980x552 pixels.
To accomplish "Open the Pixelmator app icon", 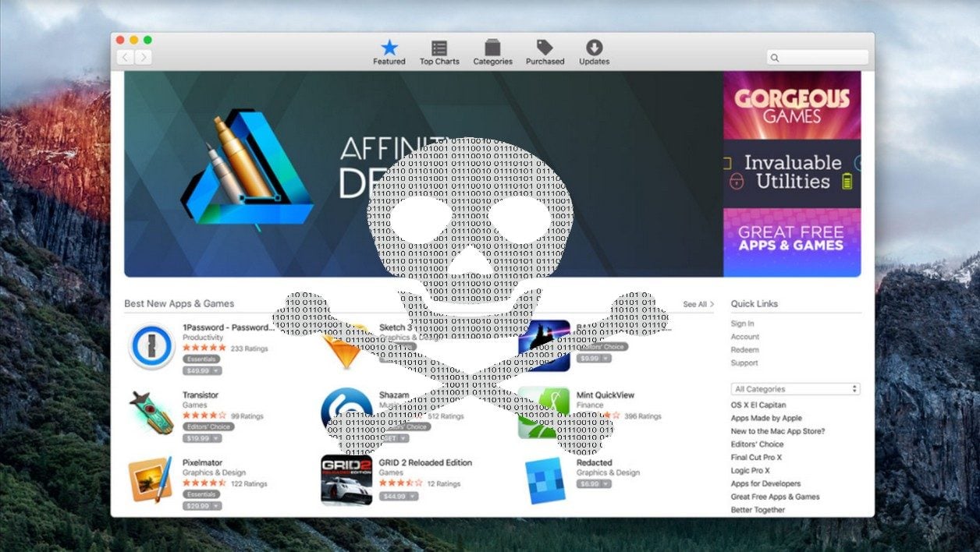I will [151, 480].
